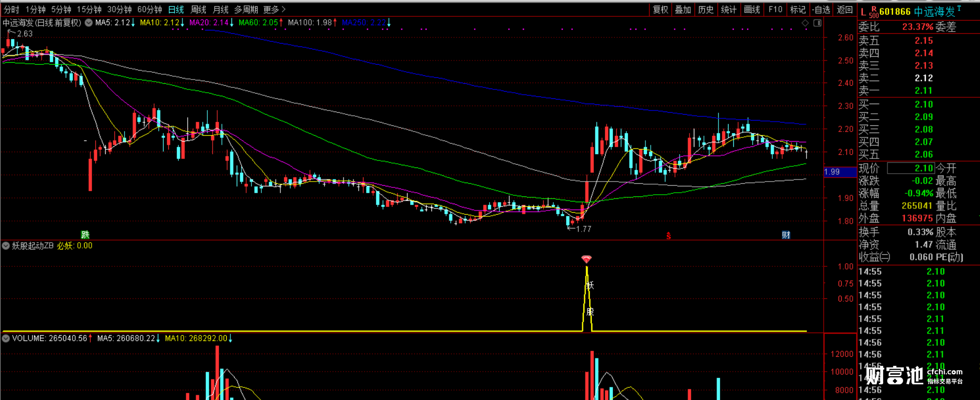Activate the 画线 drawing tool
980x400 pixels.
tap(752, 9)
